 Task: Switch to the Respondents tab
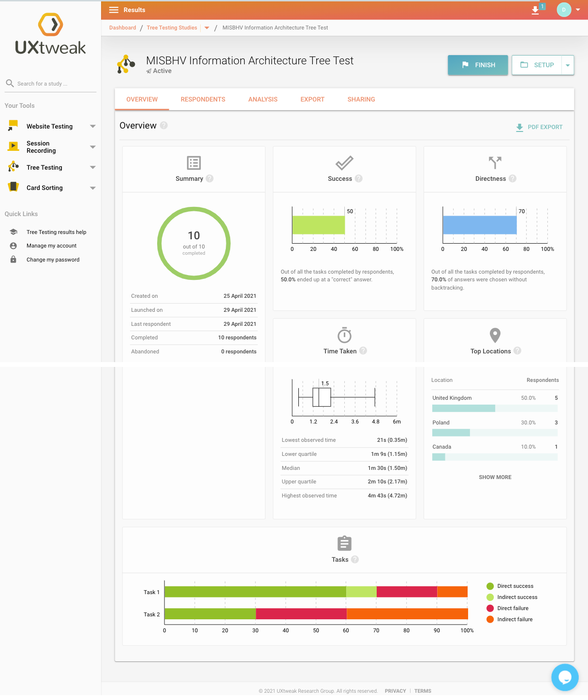click(x=203, y=100)
